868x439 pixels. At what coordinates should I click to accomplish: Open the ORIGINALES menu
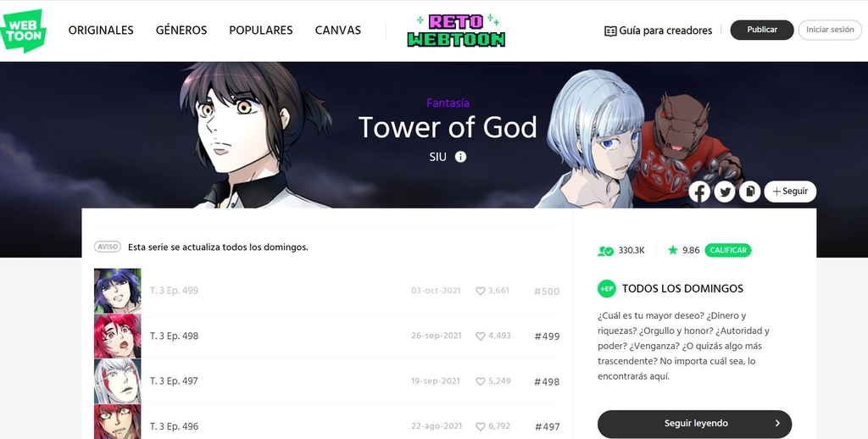click(x=101, y=31)
